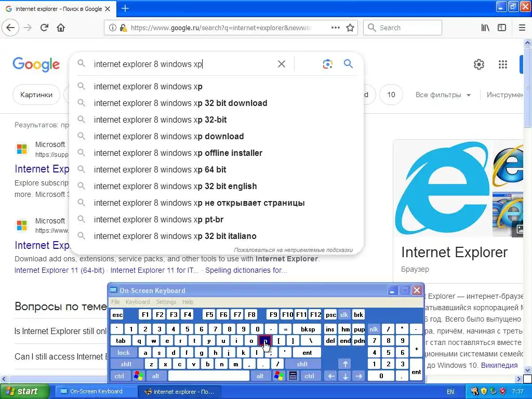Screen dimensions: 532x399
Task: Click the tab key on On-Screen Keyboard
Action: coord(121,341)
